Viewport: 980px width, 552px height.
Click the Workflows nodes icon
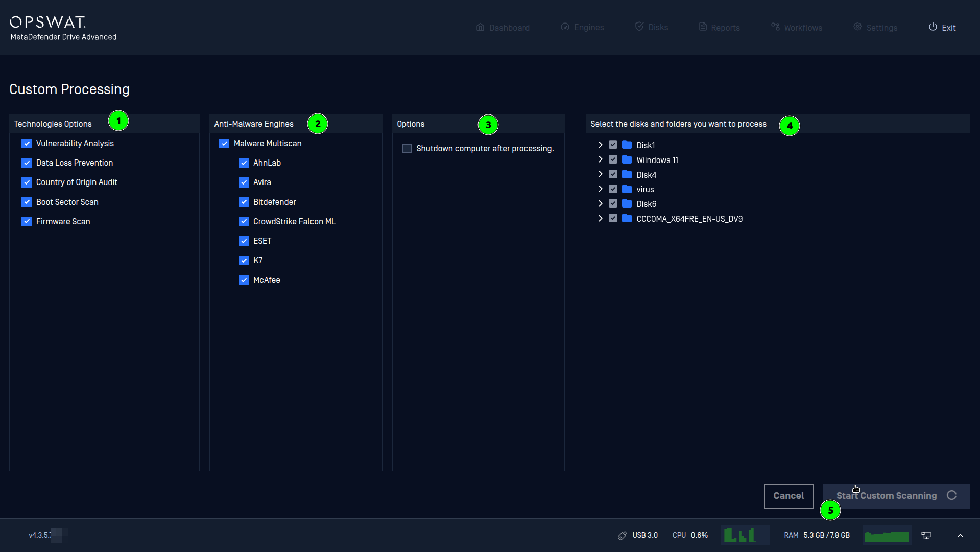tap(775, 27)
